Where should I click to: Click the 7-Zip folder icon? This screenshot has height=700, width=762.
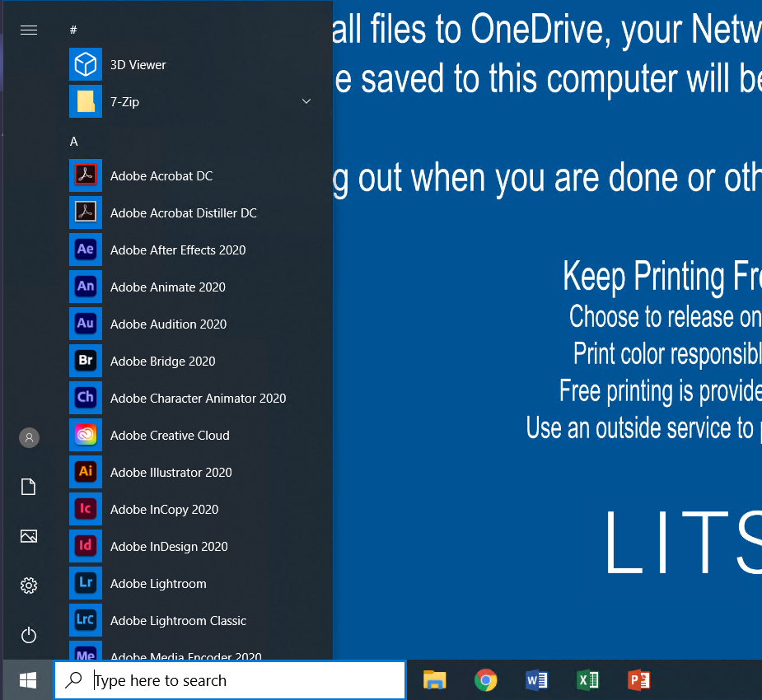[86, 101]
